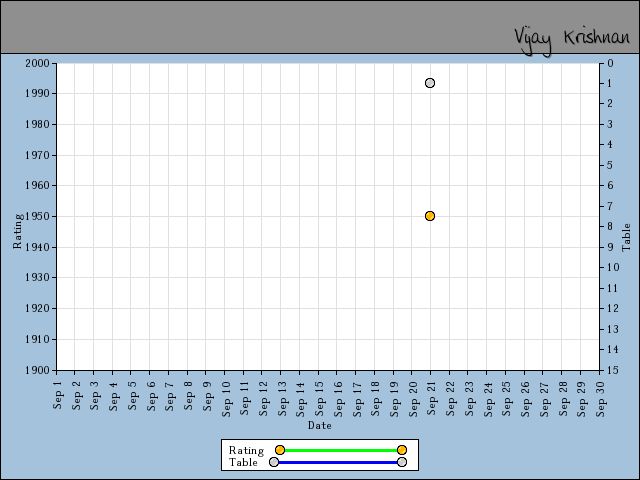This screenshot has width=640, height=480.
Task: Click the Sep 15 date axis label
Action: click(319, 399)
